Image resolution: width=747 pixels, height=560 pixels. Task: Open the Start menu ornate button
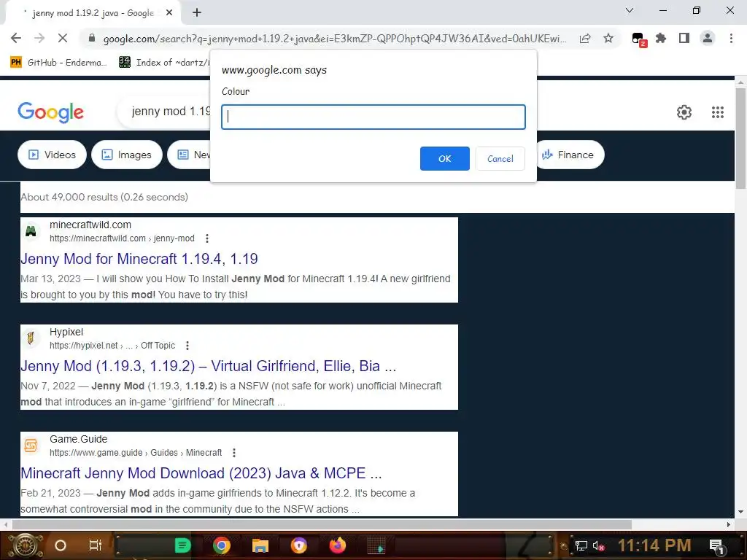[x=25, y=545]
